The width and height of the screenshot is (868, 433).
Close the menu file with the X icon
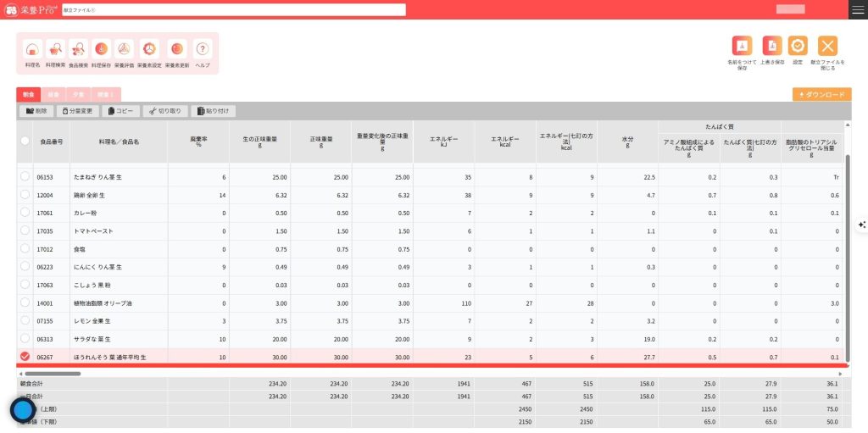[x=827, y=46]
